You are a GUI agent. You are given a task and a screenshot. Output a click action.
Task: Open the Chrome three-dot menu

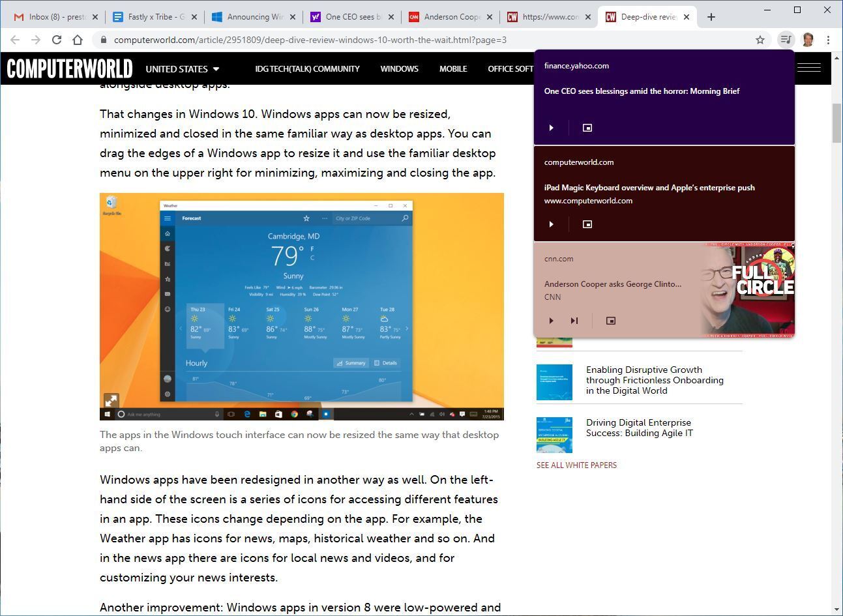(x=828, y=40)
